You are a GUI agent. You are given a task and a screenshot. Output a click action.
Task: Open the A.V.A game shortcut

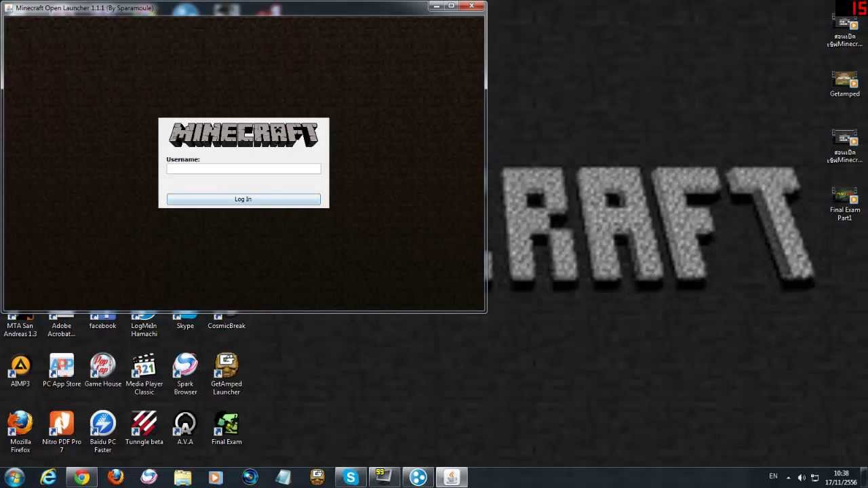[185, 428]
